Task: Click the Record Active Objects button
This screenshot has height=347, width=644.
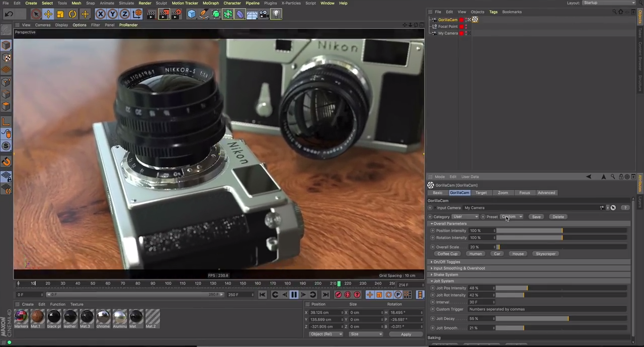Action: coord(338,295)
